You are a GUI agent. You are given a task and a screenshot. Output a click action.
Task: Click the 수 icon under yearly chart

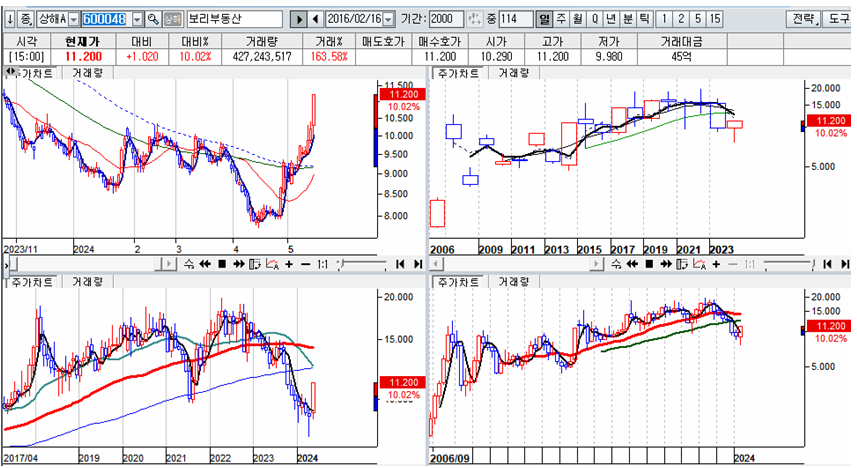click(x=616, y=264)
